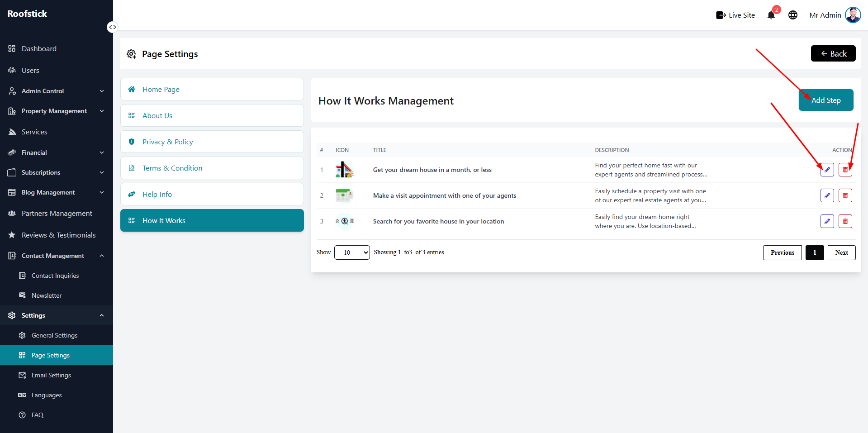Delete the 'Make a visit appointment' step
The image size is (868, 433).
tap(845, 195)
